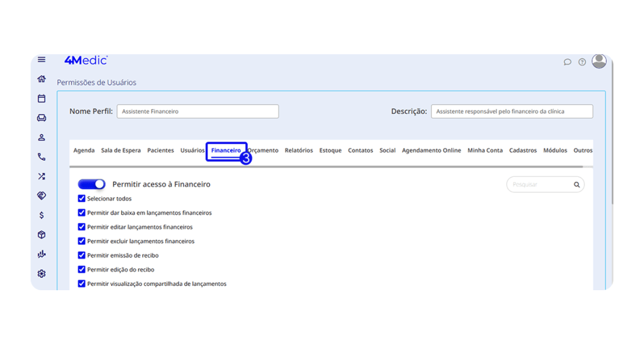Click the horizontal scrollbar under the tabs
644x345 pixels.
click(327, 167)
